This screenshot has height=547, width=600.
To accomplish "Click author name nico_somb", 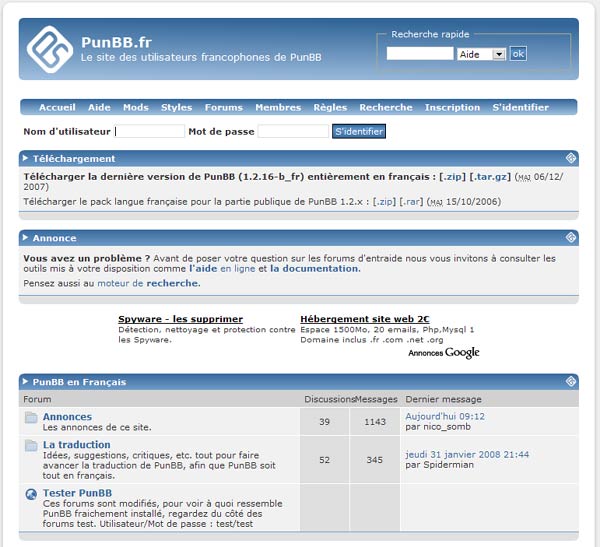I will click(x=447, y=426).
